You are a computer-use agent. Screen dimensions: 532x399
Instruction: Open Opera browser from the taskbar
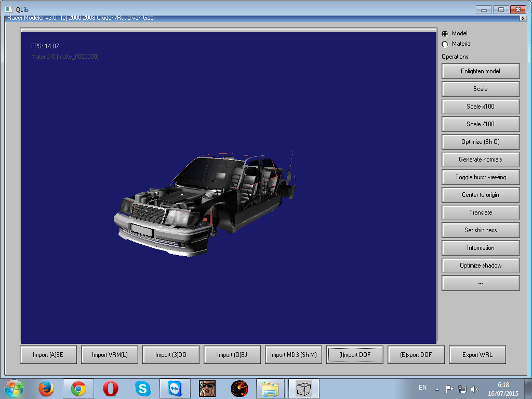point(111,389)
